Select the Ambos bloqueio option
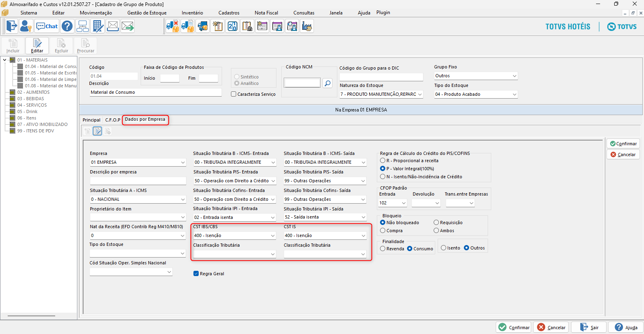Screen dimensions: 644x334 click(x=436, y=231)
